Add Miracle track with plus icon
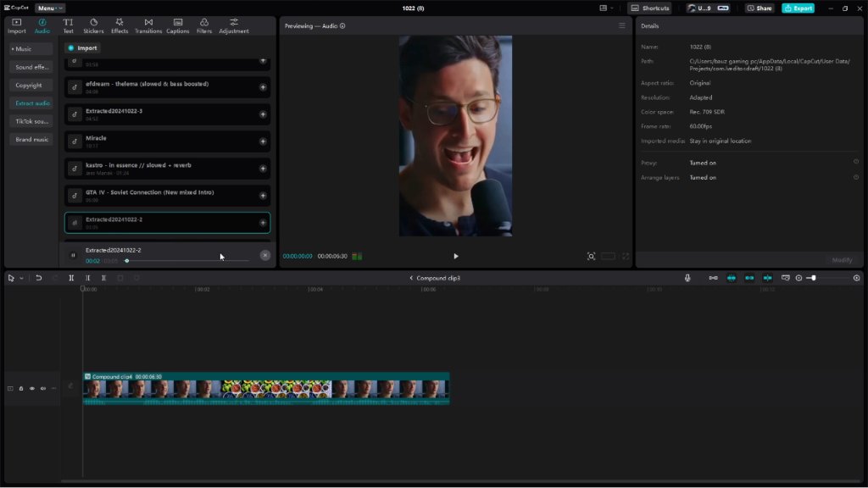Image resolution: width=868 pixels, height=488 pixels. [263, 141]
